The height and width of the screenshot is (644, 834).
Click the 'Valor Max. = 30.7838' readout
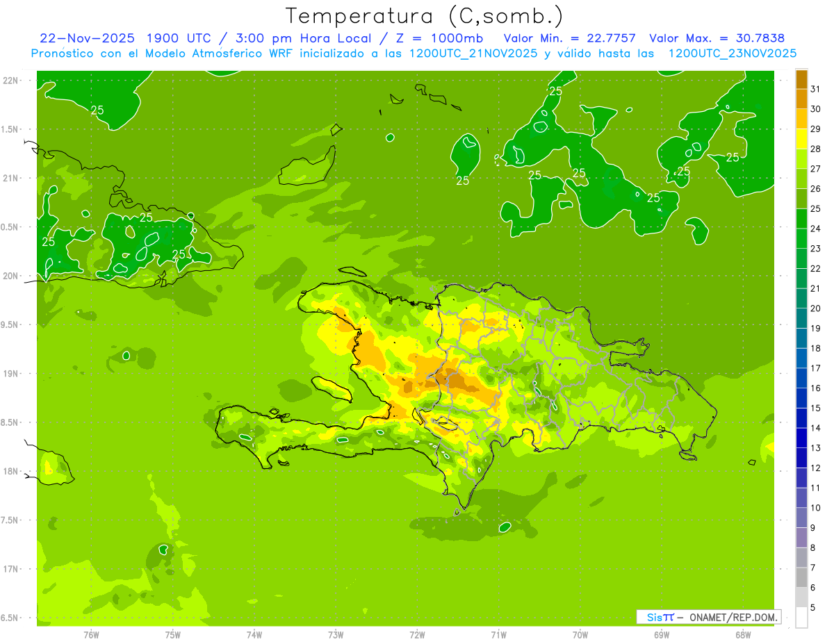coord(717,38)
